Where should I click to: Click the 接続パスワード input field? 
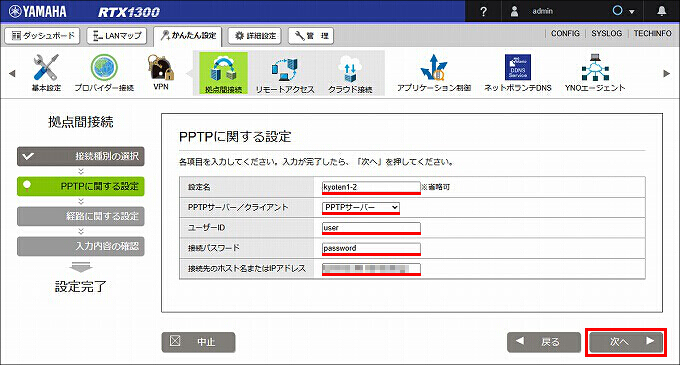point(371,248)
